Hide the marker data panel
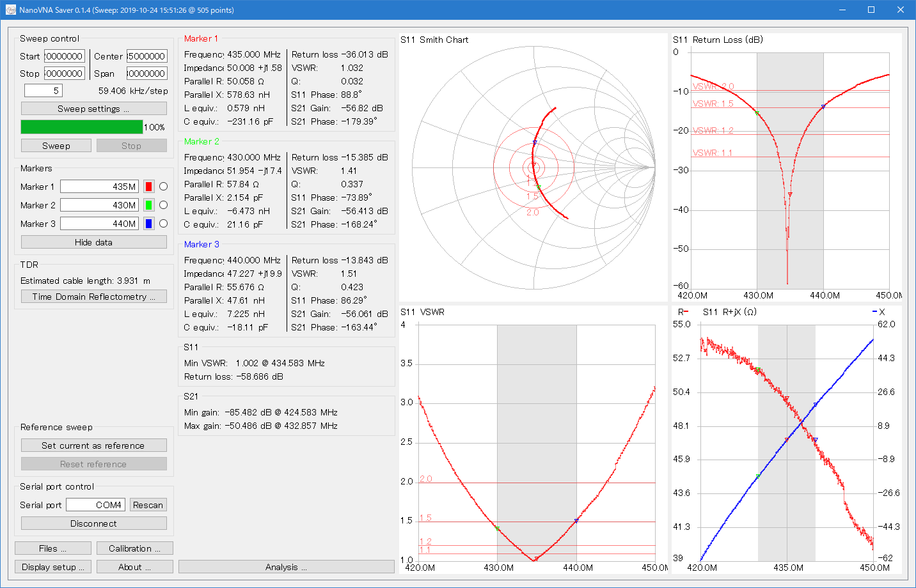Viewport: 916px width, 588px height. click(93, 242)
